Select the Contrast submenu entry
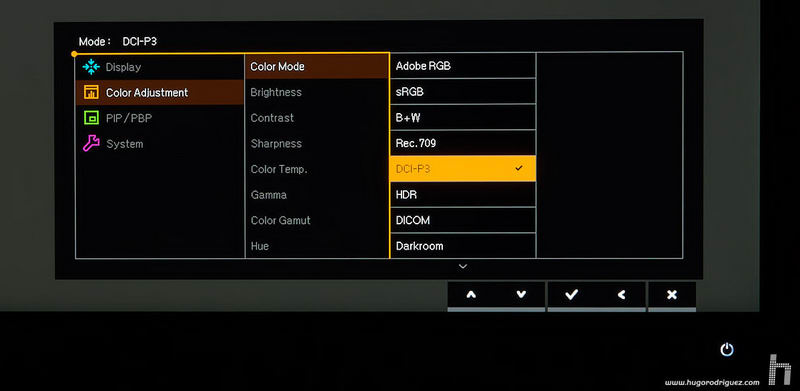Viewport: 800px width, 391px height. 317,118
